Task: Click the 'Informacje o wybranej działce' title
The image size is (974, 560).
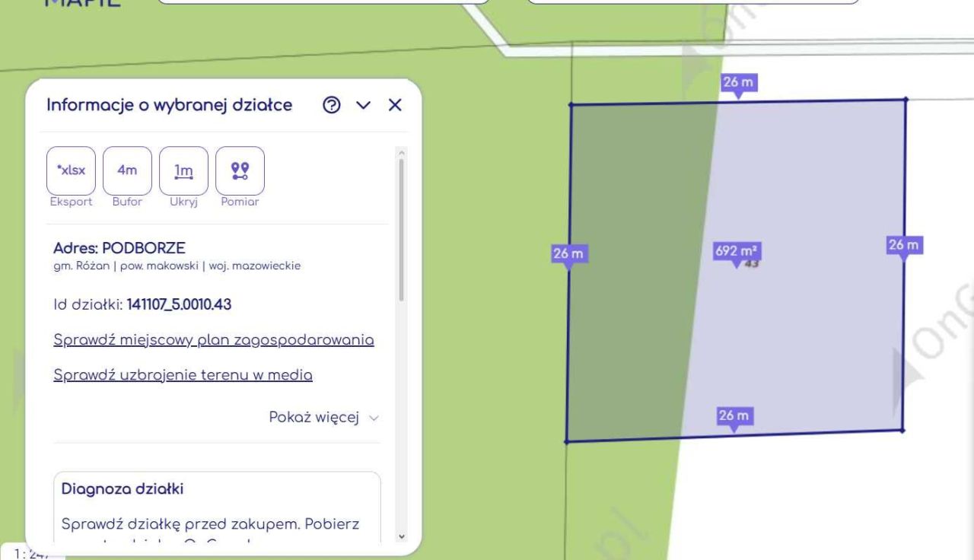Action: point(170,105)
